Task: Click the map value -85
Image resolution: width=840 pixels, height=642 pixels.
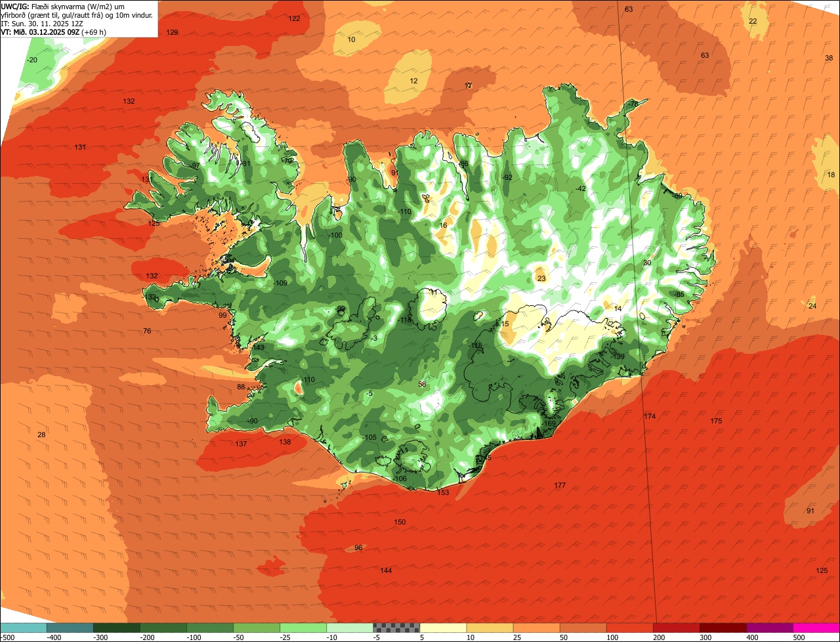Action: tap(679, 293)
